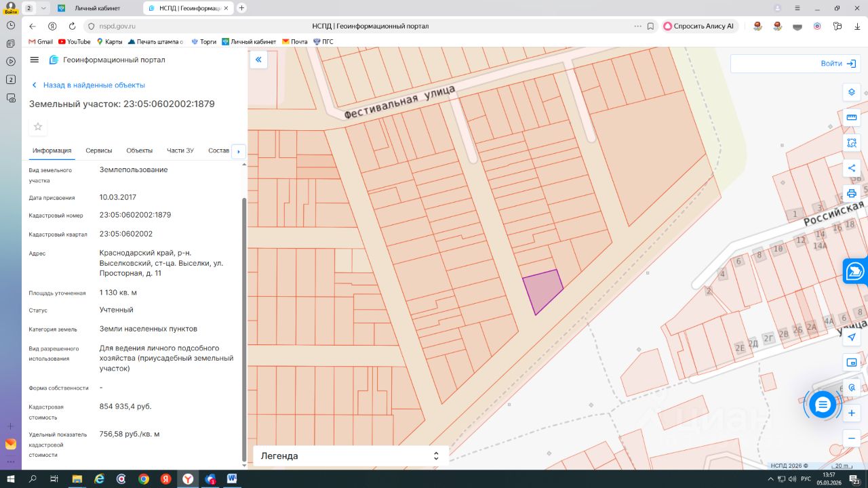The height and width of the screenshot is (488, 868).
Task: Add parcel to favorites with star
Action: point(38,127)
